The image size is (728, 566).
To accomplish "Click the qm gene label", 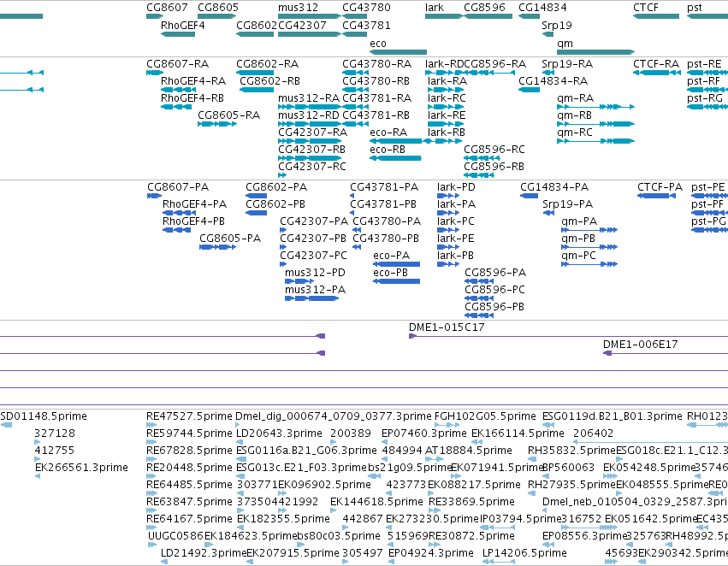I will pyautogui.click(x=565, y=44).
